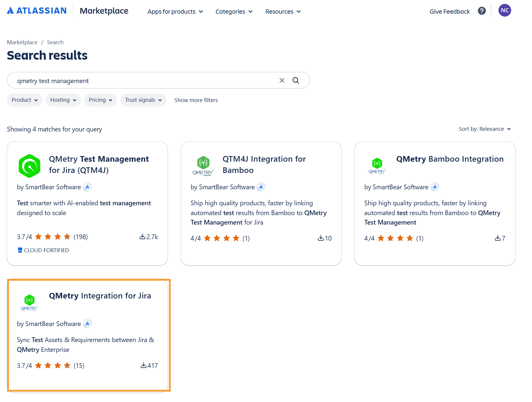Open the Trust signals filter dropdown
Screen dimensions: 532x402
click(143, 100)
